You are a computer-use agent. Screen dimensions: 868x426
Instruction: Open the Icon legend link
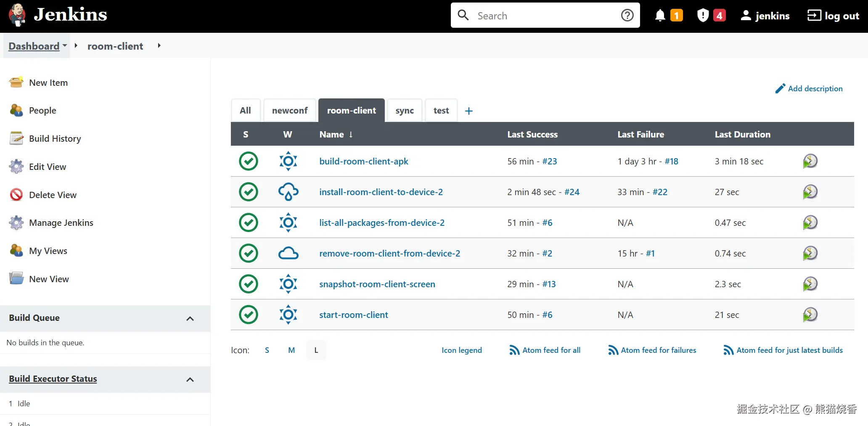tap(462, 350)
